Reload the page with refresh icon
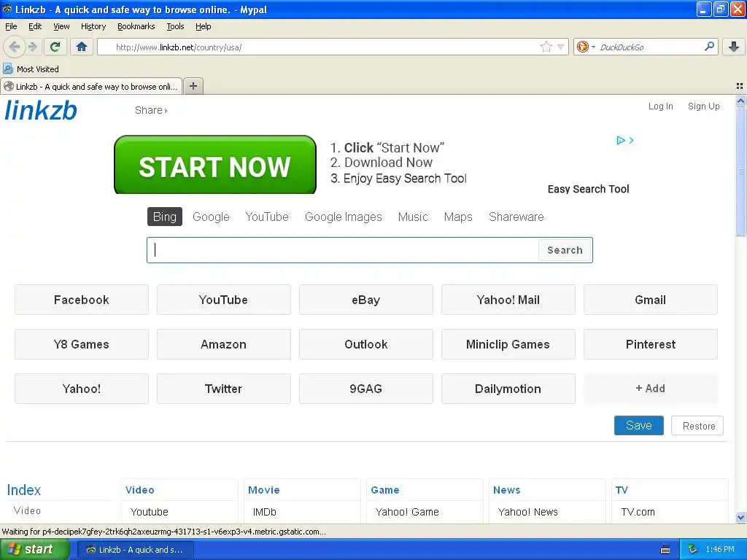 point(55,47)
